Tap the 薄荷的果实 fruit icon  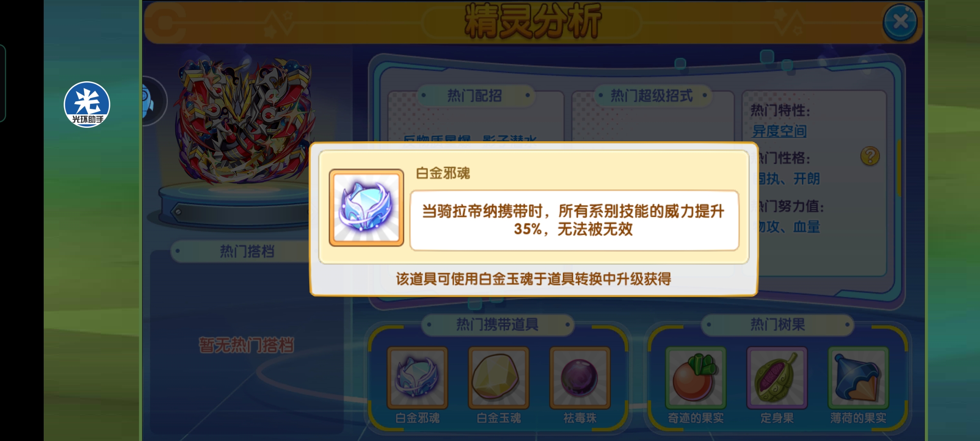[x=858, y=378]
